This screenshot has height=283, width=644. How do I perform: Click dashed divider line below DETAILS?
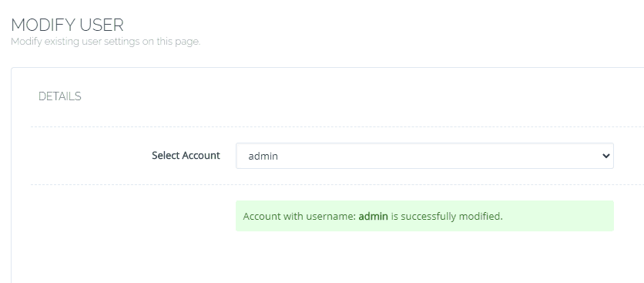[337, 126]
